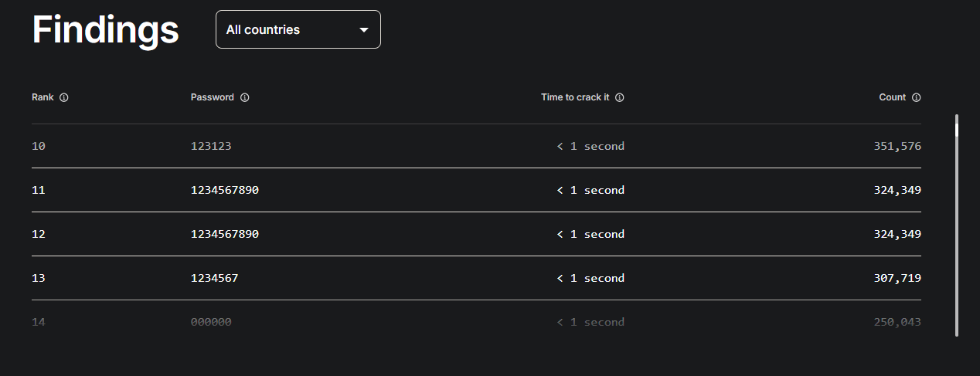Image resolution: width=980 pixels, height=376 pixels.
Task: Click the Time to crack it header
Action: coord(575,97)
